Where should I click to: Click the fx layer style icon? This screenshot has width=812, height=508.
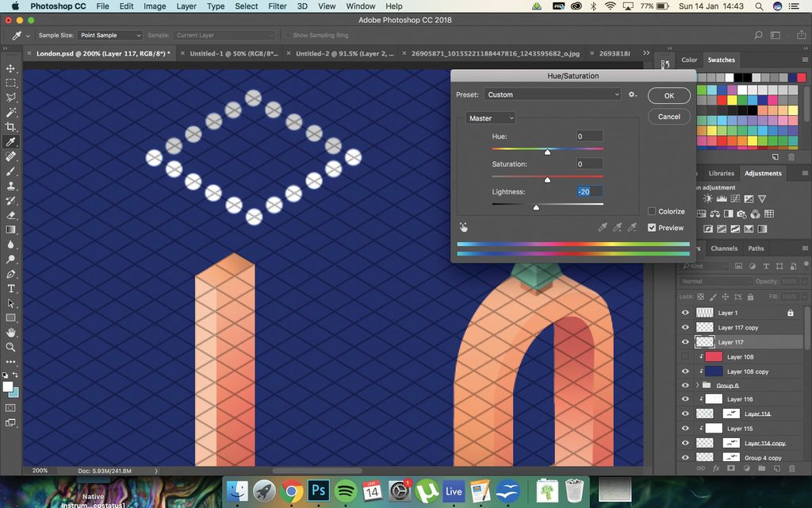click(x=716, y=468)
